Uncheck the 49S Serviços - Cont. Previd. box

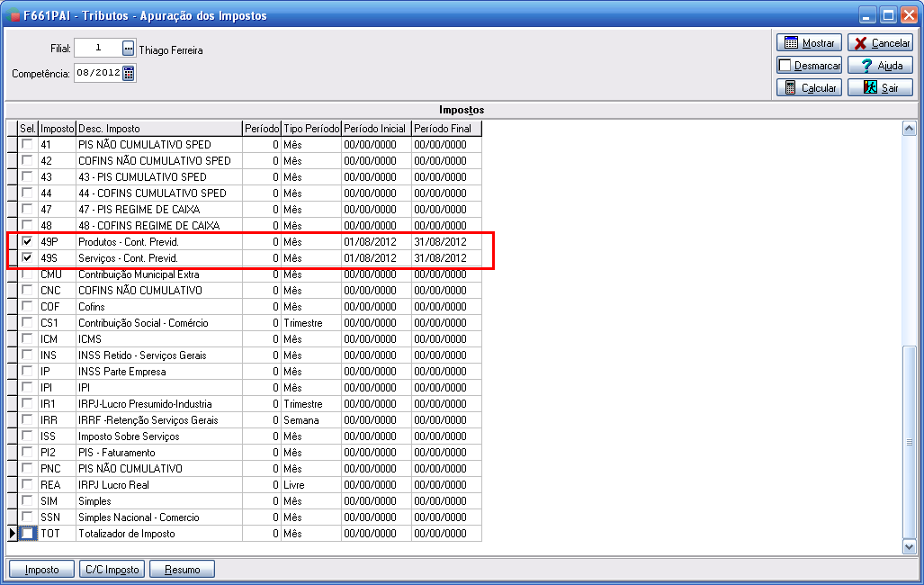pos(27,257)
